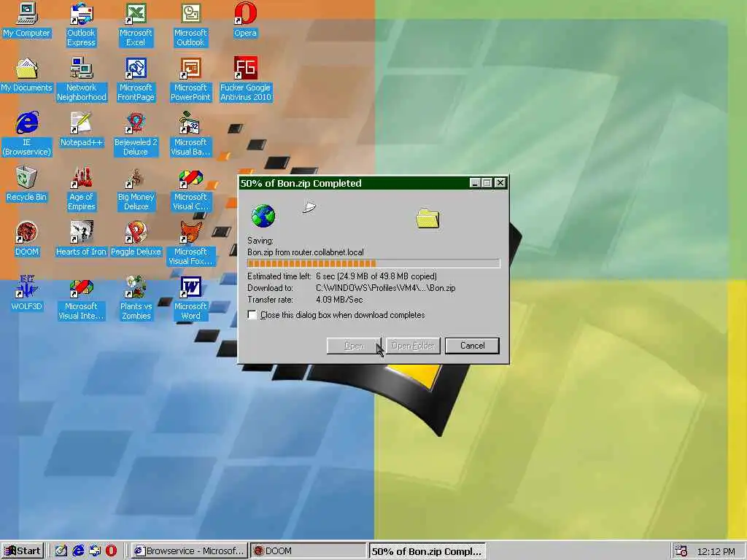
Task: Switch to Browservice taskbar button
Action: (189, 551)
